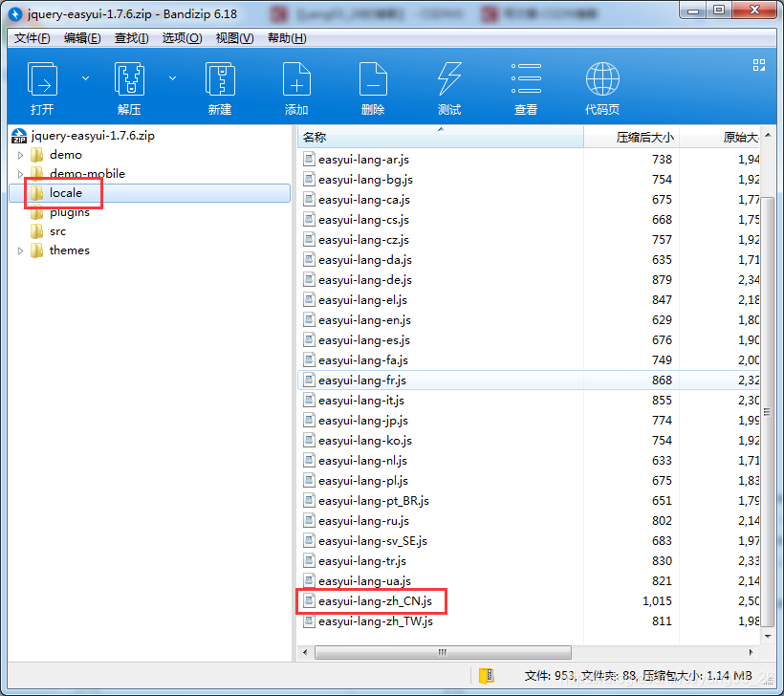This screenshot has width=784, height=696.
Task: Click file icon of easyui-lang-ua.js
Action: (309, 581)
